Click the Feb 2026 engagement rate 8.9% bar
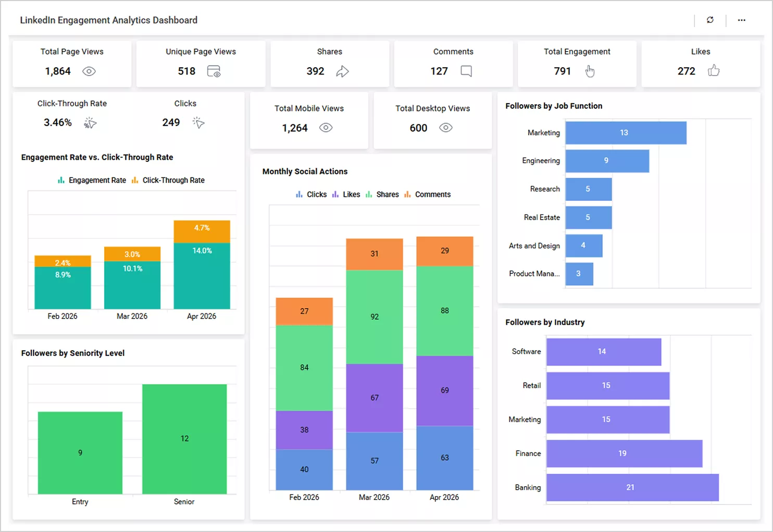This screenshot has height=532, width=773. coord(63,288)
